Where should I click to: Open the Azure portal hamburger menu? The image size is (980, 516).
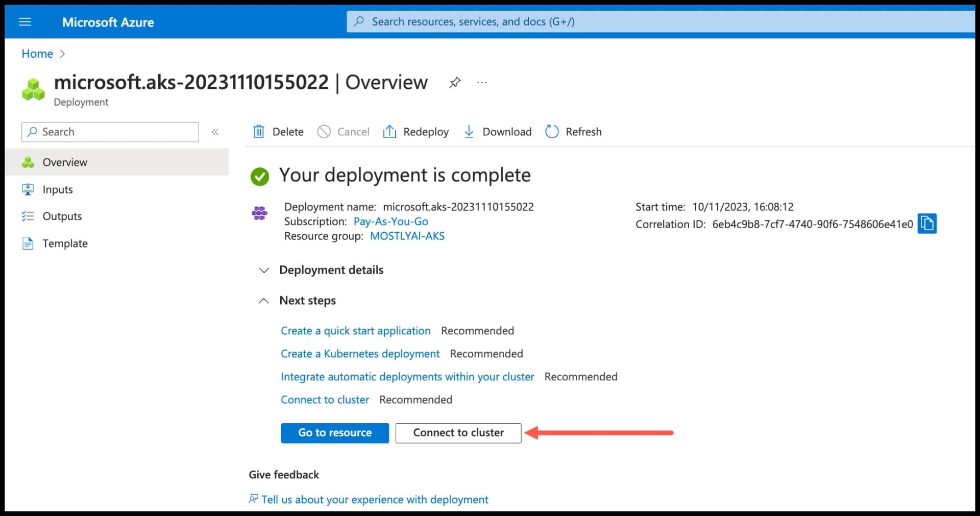(x=25, y=21)
